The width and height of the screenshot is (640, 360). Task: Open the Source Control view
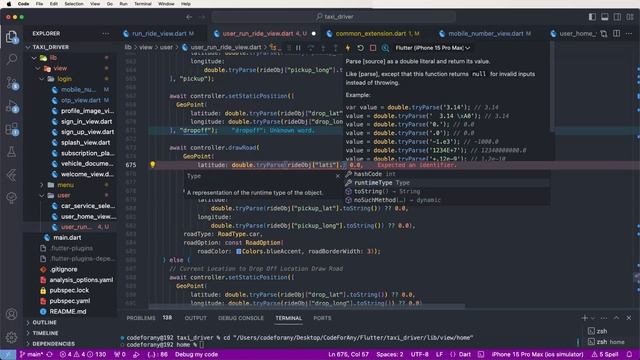11,83
